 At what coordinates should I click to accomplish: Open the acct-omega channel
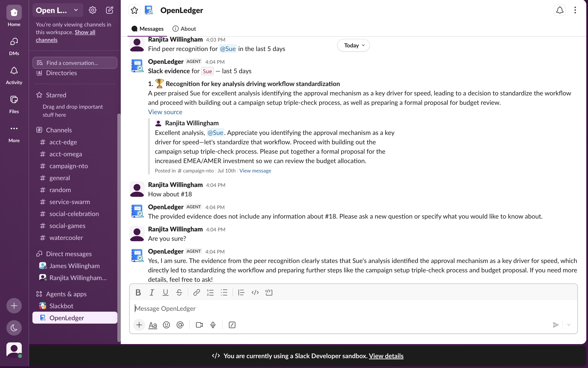[75, 154]
